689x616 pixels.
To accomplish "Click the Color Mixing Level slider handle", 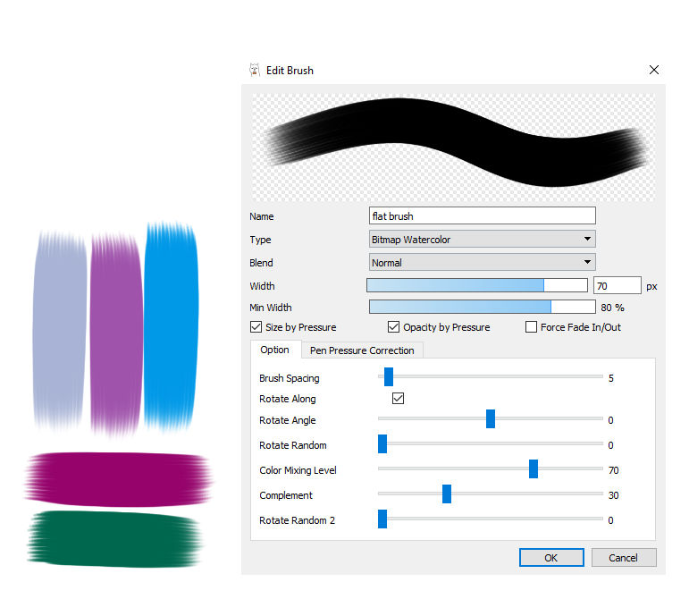I will (534, 468).
